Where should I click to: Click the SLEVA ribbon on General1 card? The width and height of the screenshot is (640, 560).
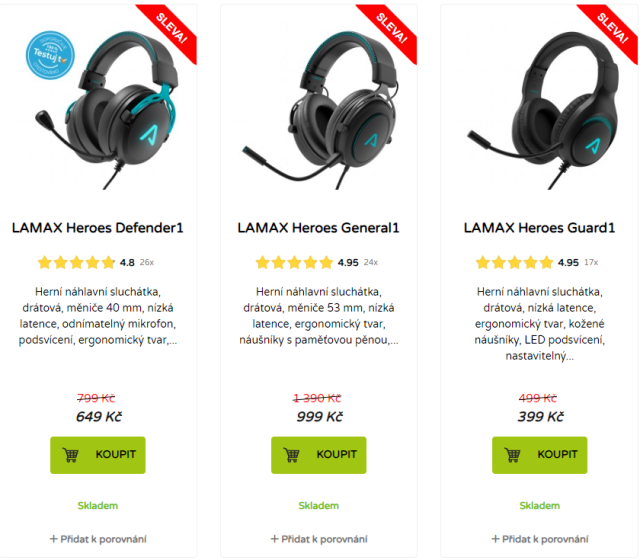pos(390,30)
